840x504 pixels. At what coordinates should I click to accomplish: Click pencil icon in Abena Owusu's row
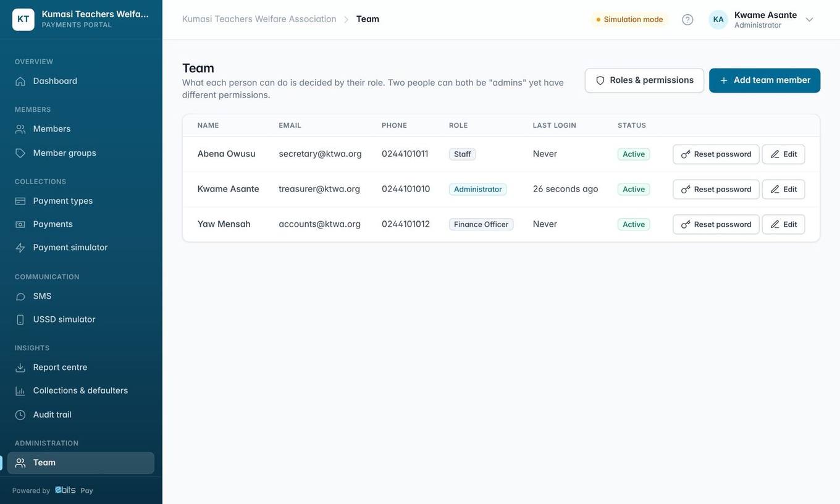(x=775, y=154)
